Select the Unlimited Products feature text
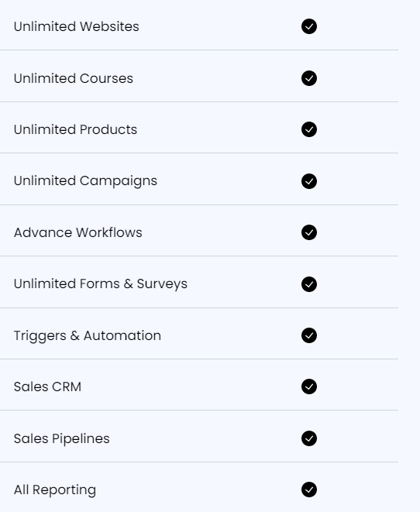 (x=75, y=129)
